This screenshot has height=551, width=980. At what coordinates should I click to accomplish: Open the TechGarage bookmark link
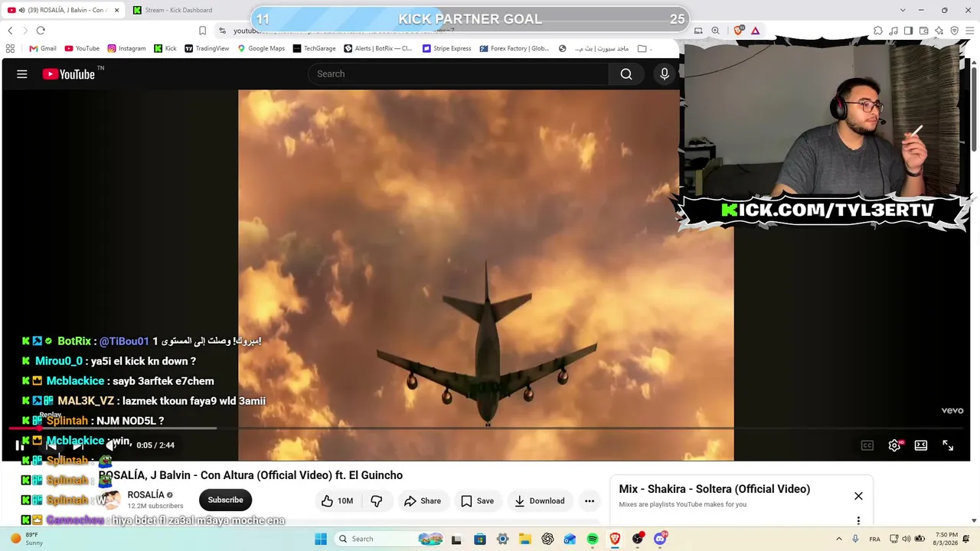coord(314,48)
